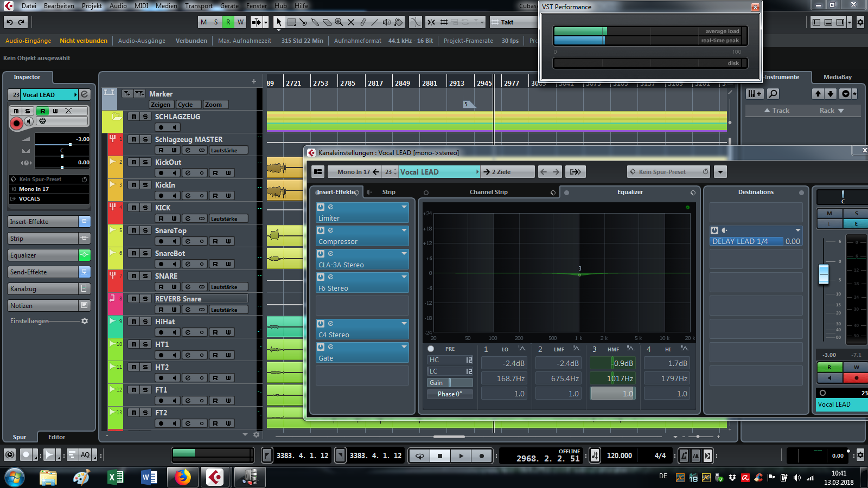Select the Object Selection arrow tool
The image size is (868, 488).
[279, 22]
